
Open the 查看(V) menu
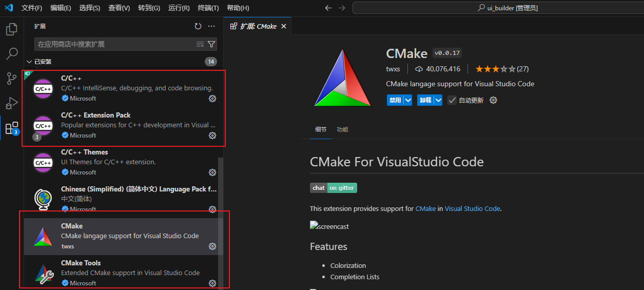(119, 8)
